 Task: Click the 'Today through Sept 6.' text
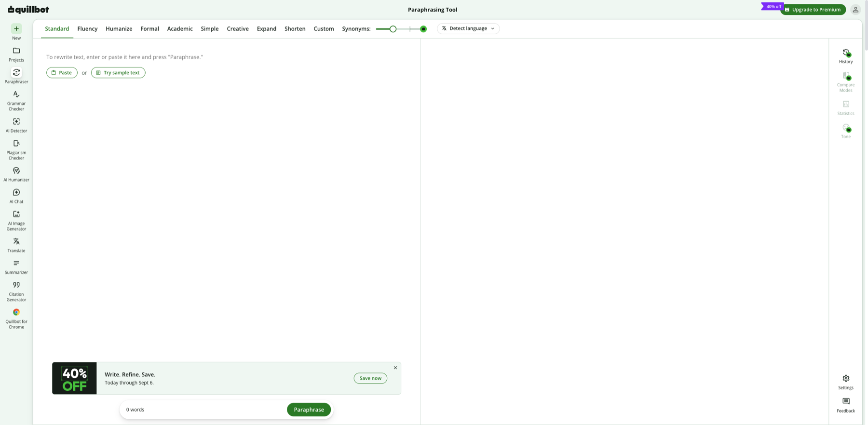point(129,383)
